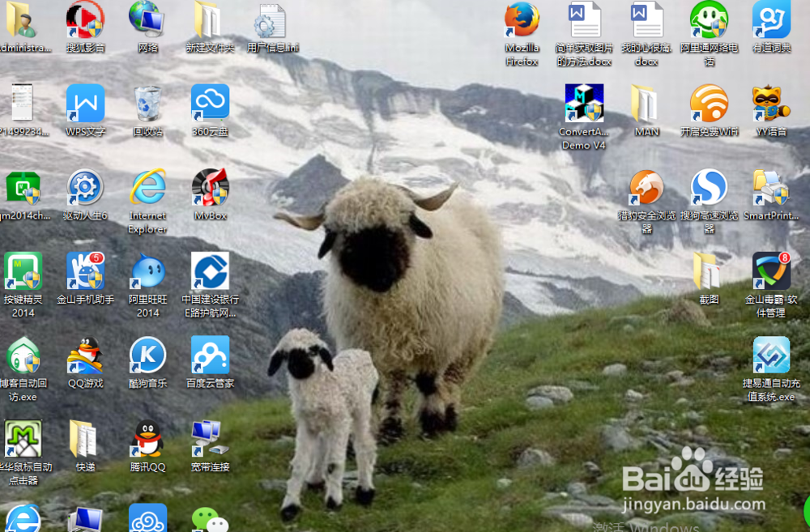Screen dimensions: 810x532
Task: Launch 按键精灵 2014 shortcut
Action: [x=23, y=271]
